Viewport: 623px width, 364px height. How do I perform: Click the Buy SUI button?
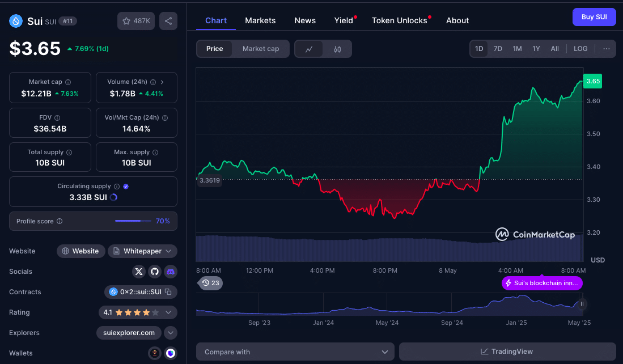click(594, 17)
